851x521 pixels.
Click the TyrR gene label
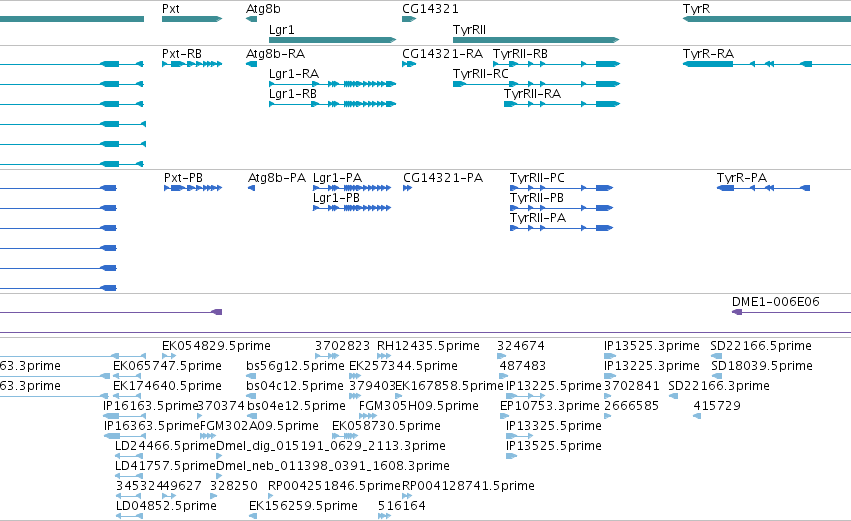(696, 9)
